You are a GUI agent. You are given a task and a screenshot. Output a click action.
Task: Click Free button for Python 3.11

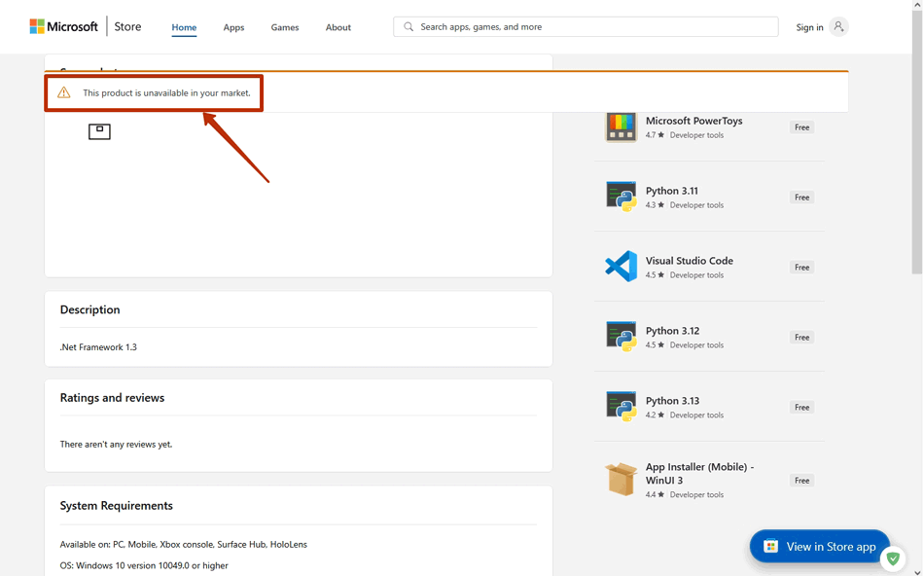coord(801,198)
